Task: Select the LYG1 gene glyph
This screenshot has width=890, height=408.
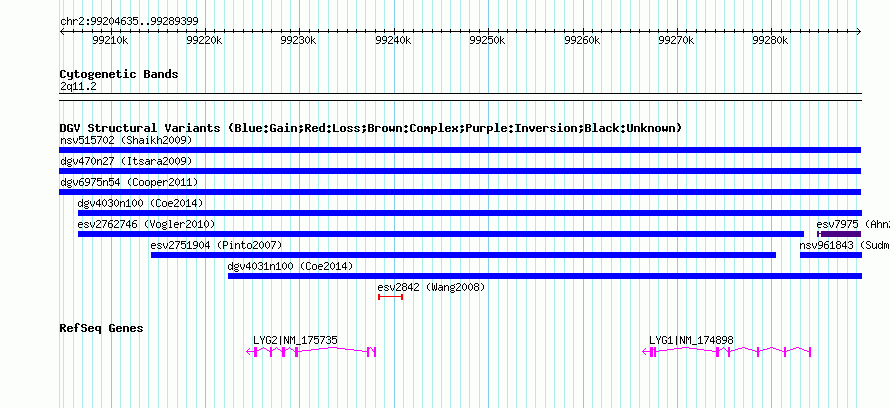Action: tap(727, 352)
